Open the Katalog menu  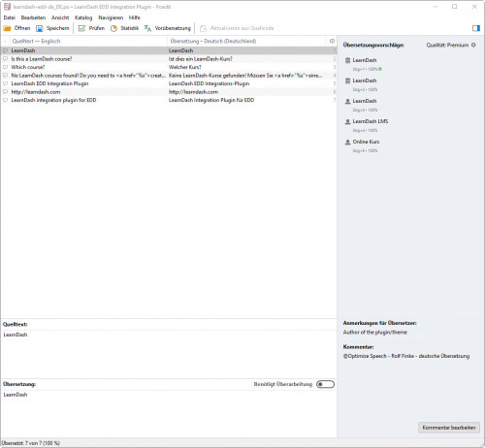coord(83,17)
